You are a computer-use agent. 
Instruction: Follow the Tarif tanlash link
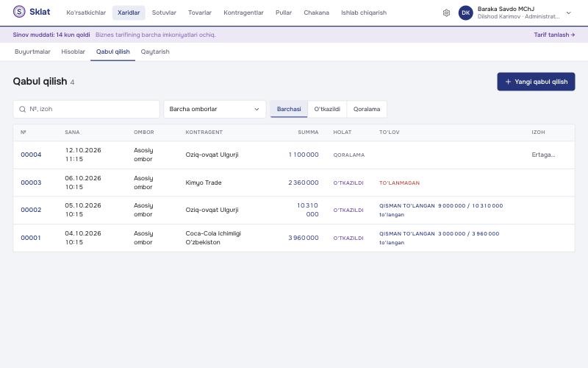pyautogui.click(x=554, y=35)
